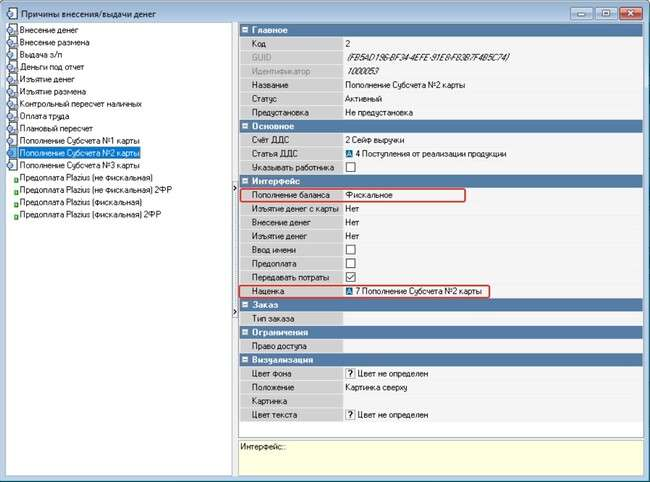
Task: Click the icon in the Наценка value
Action: click(x=349, y=291)
